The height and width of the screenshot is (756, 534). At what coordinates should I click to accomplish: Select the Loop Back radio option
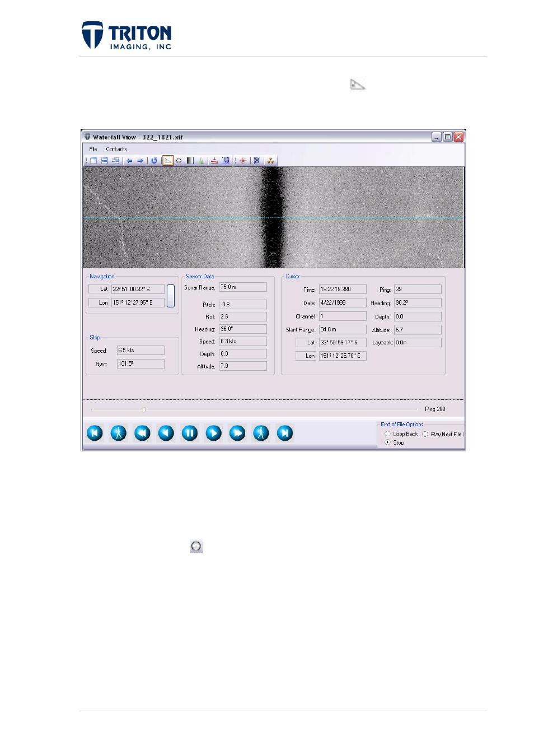pyautogui.click(x=388, y=434)
